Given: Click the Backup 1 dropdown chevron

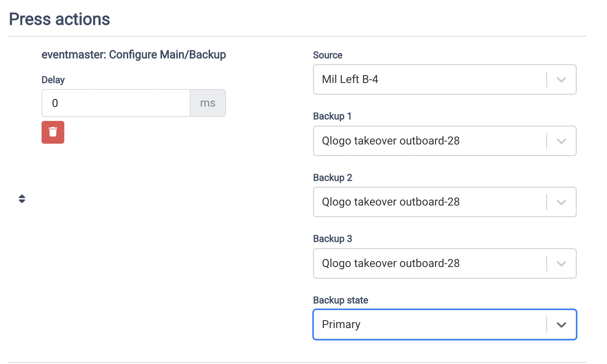Looking at the screenshot, I should tap(561, 141).
